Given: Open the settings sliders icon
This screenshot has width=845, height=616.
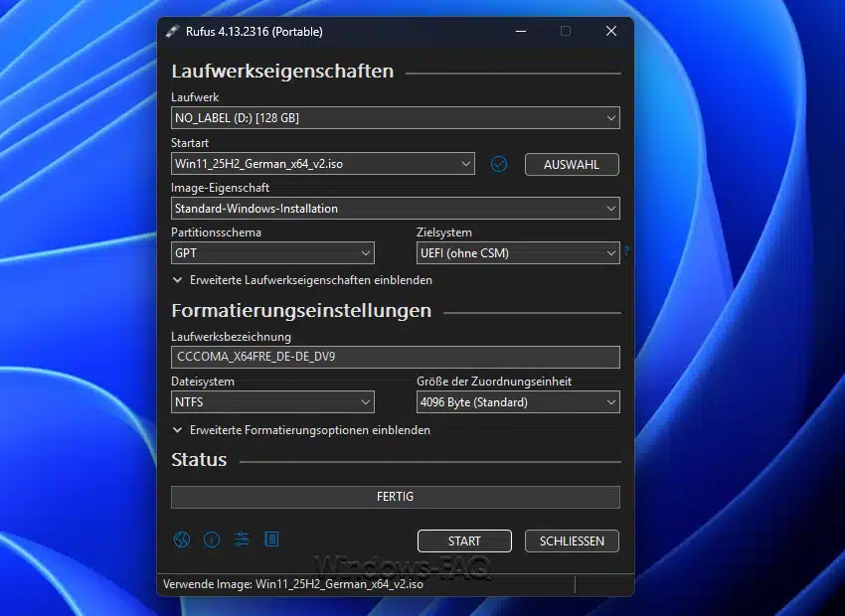Looking at the screenshot, I should pos(241,539).
